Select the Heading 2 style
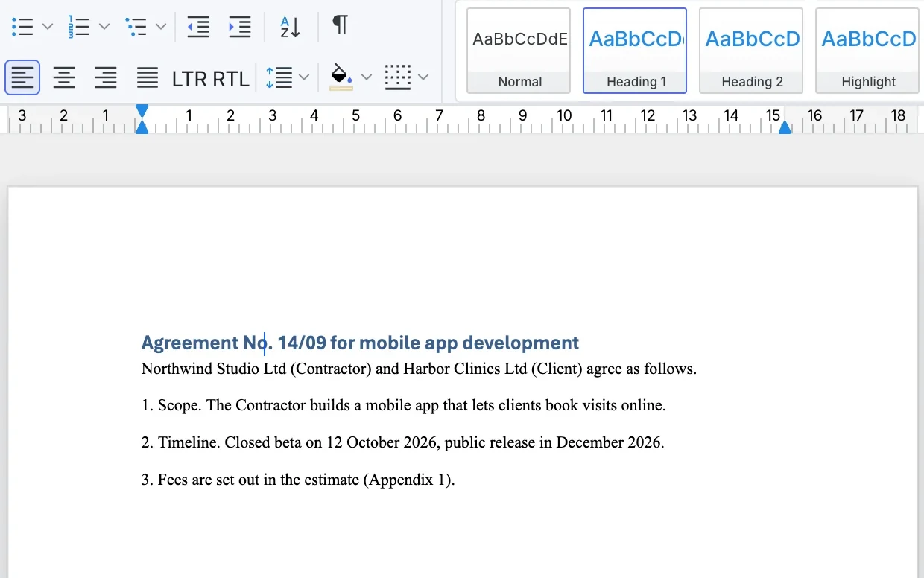924x578 pixels. tap(751, 51)
